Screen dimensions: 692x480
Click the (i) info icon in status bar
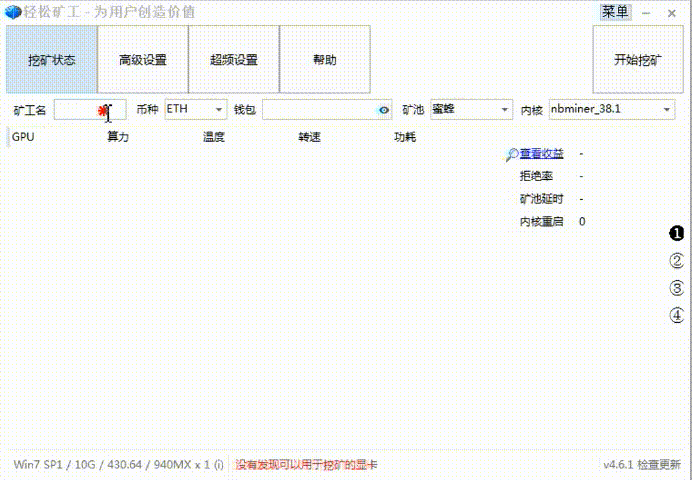pyautogui.click(x=218, y=465)
